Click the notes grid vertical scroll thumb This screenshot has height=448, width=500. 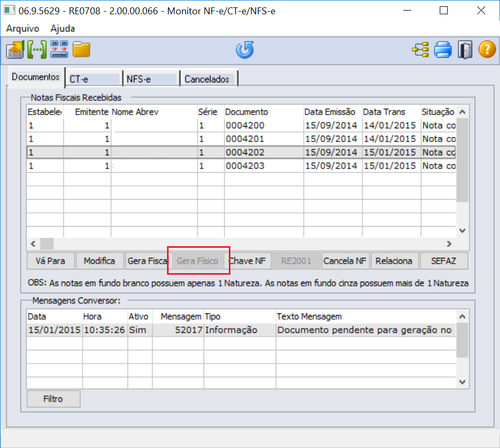tap(462, 160)
